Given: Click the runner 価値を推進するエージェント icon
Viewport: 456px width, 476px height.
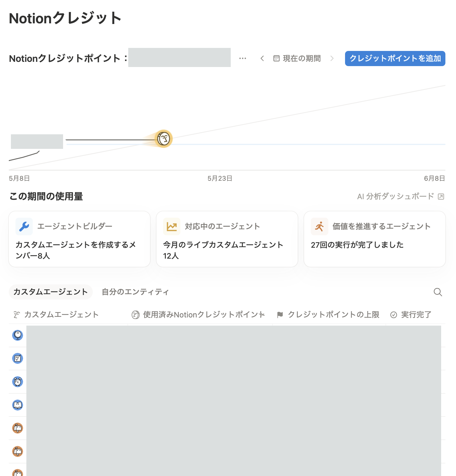Looking at the screenshot, I should click(x=320, y=226).
